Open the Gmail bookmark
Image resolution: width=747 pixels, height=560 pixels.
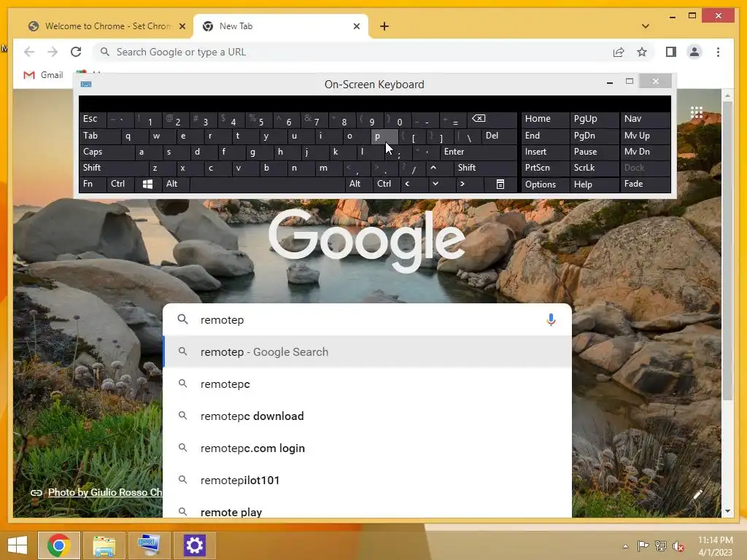pos(43,75)
